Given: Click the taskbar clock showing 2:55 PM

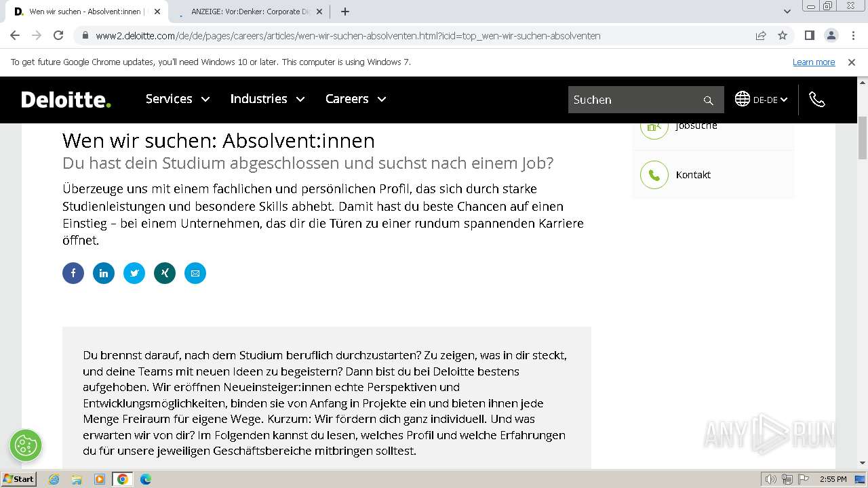Looking at the screenshot, I should [x=833, y=479].
